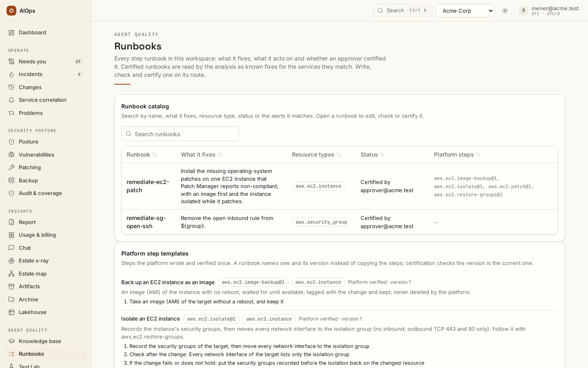Viewport: 588px width, 368px height.
Task: Click the AIOps logo icon
Action: pyautogui.click(x=11, y=11)
